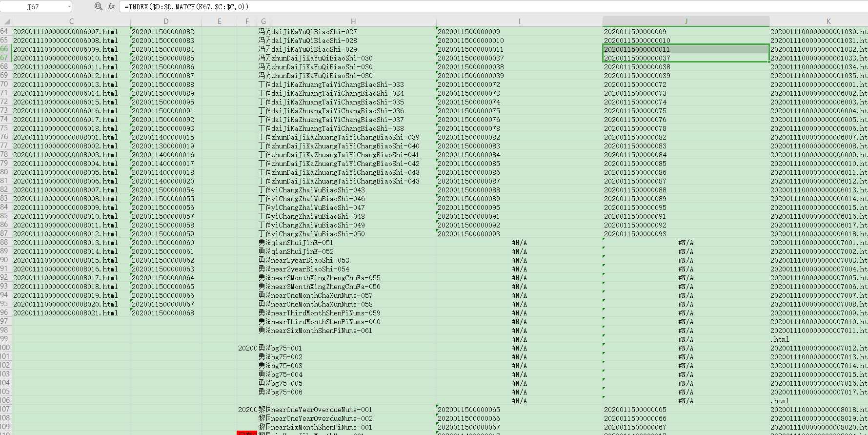Select row 96 header
The width and height of the screenshot is (868, 435).
click(5, 312)
